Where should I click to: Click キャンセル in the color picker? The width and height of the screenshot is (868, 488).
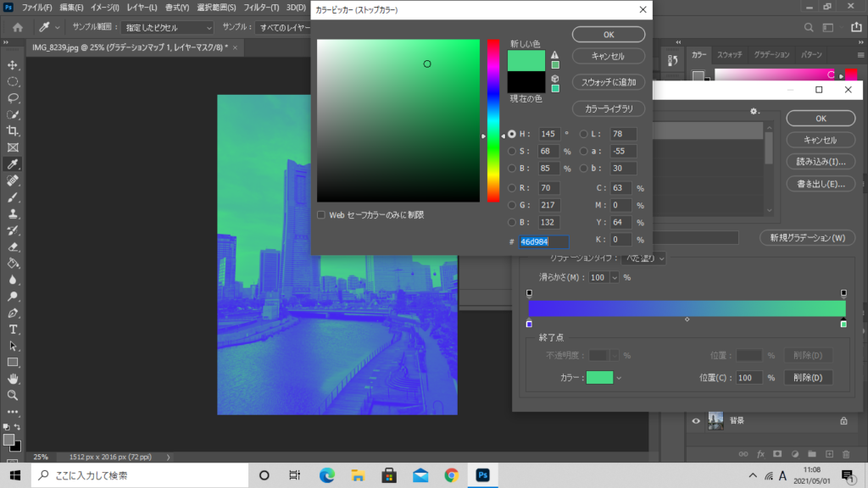609,56
